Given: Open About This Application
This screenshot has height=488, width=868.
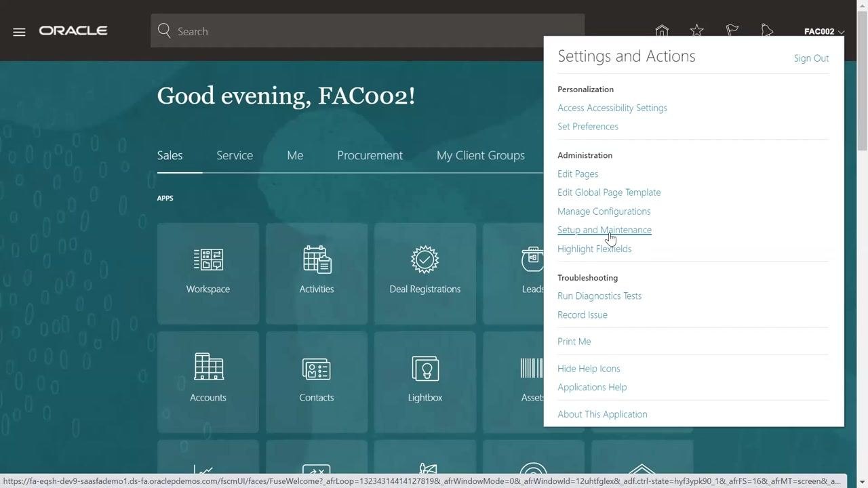Looking at the screenshot, I should (x=602, y=414).
